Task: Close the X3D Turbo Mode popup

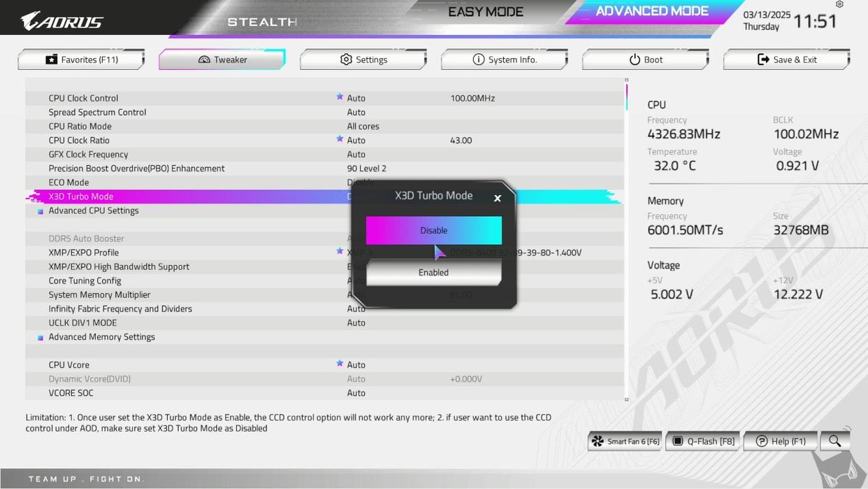Action: click(498, 199)
